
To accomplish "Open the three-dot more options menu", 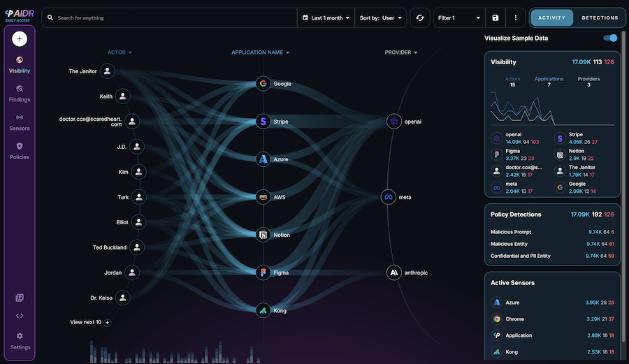I will coord(516,18).
